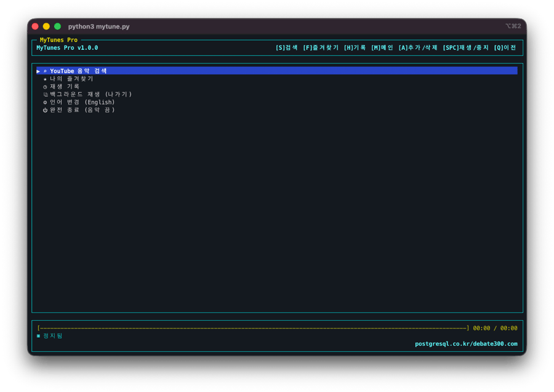Click the gear icon beside 언어 변경

click(45, 102)
